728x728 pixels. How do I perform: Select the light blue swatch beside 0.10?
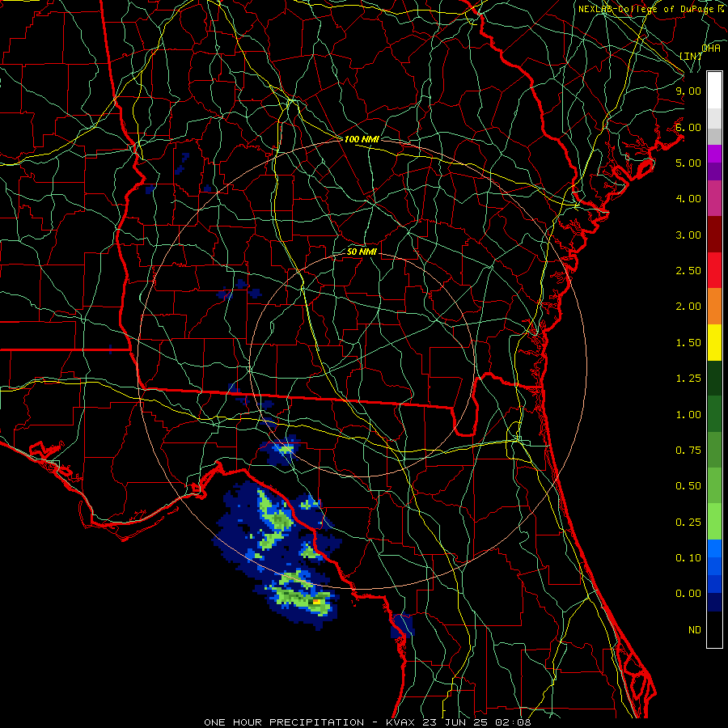point(714,548)
